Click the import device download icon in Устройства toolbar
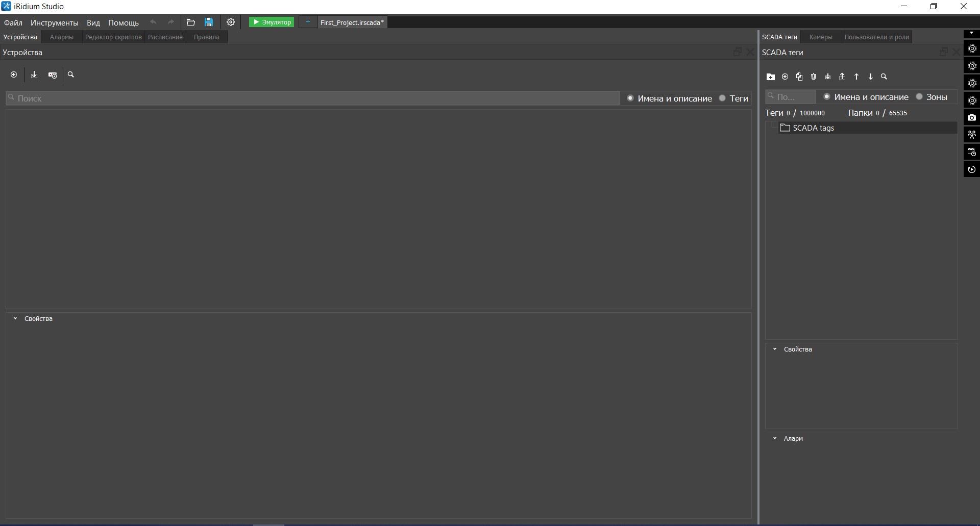Viewport: 980px width, 526px height. 34,75
